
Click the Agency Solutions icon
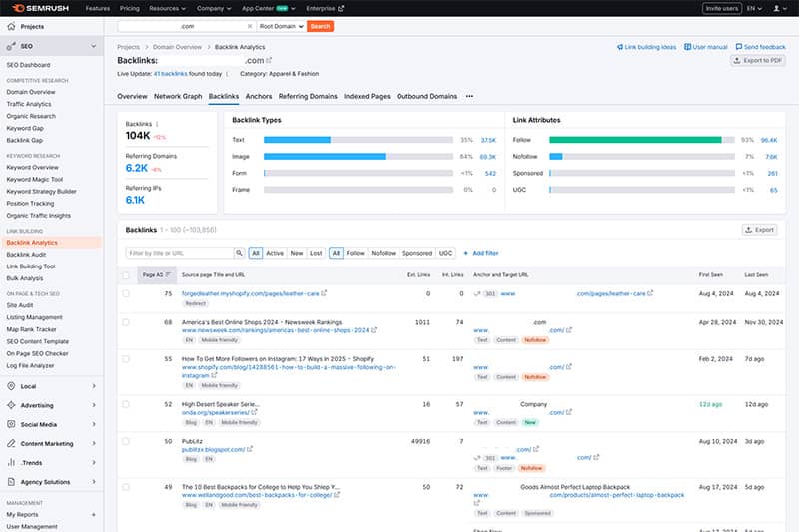[11, 482]
